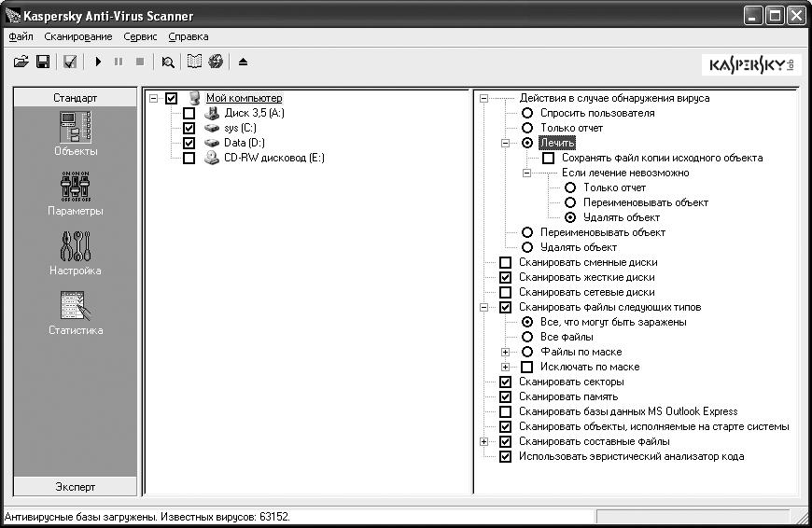This screenshot has width=812, height=528.
Task: Uncheck the sys (C:) checkbox
Action: pyautogui.click(x=189, y=129)
